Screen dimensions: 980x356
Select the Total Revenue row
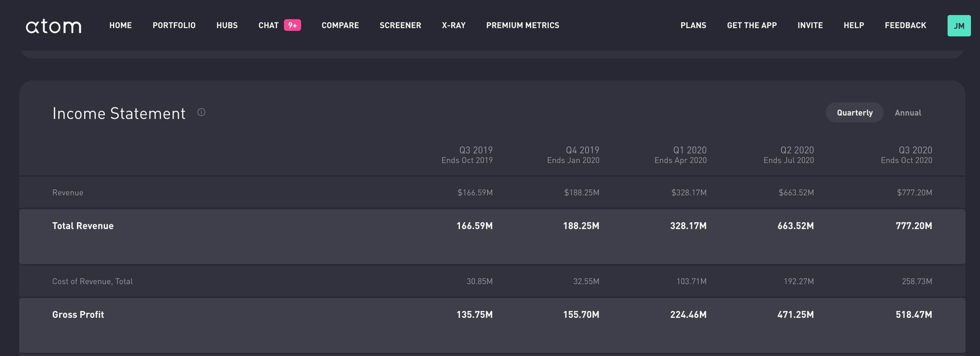(x=83, y=226)
